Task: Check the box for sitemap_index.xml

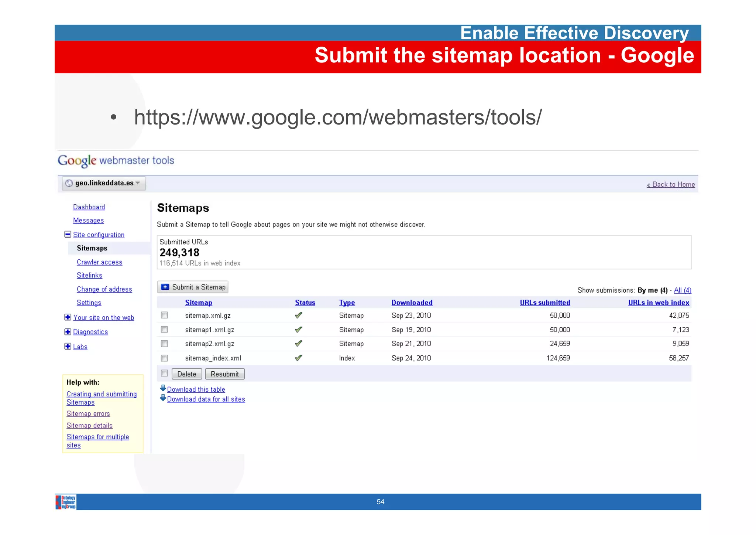Action: pos(165,358)
